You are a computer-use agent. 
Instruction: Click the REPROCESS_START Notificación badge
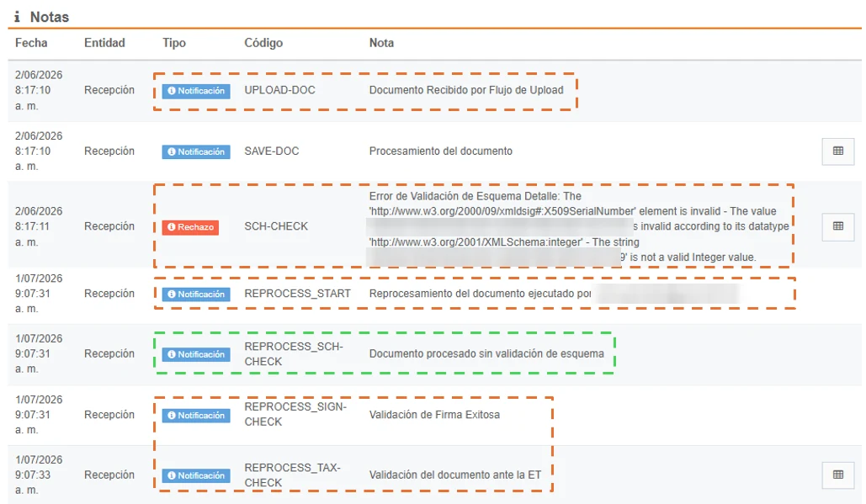pos(196,294)
